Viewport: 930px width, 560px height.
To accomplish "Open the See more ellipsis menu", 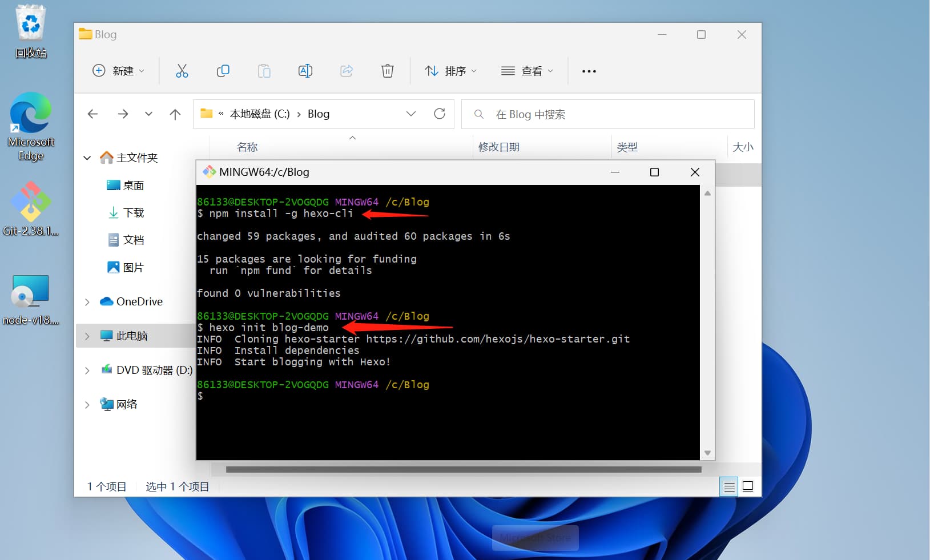I will click(x=589, y=71).
